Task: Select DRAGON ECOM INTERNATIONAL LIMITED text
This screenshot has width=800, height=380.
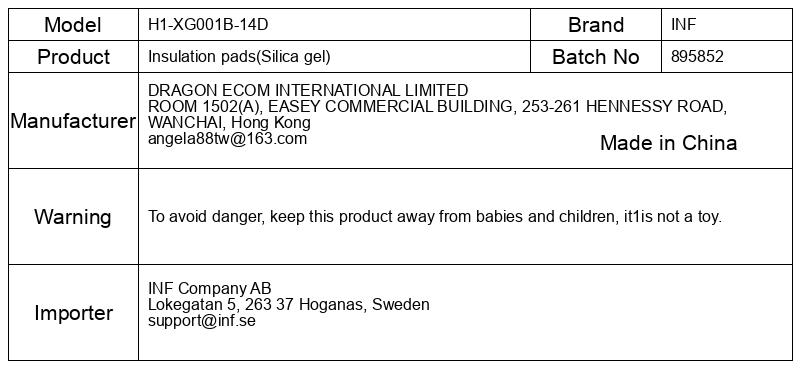Action: pos(308,90)
